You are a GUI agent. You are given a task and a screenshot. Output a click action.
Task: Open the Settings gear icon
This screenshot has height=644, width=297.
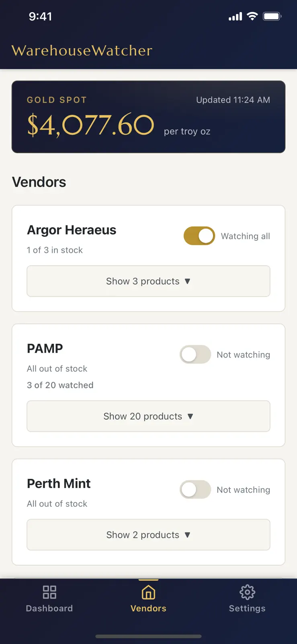point(247,592)
